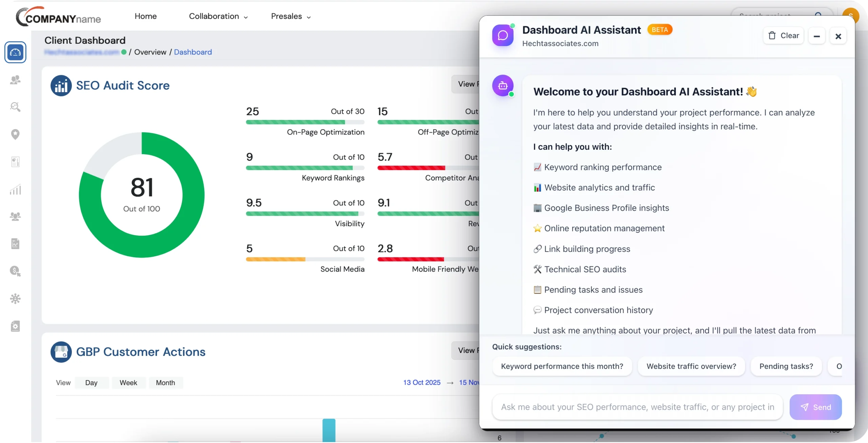Click the dashboard speedometer sidebar icon
The image size is (868, 443).
click(x=15, y=52)
